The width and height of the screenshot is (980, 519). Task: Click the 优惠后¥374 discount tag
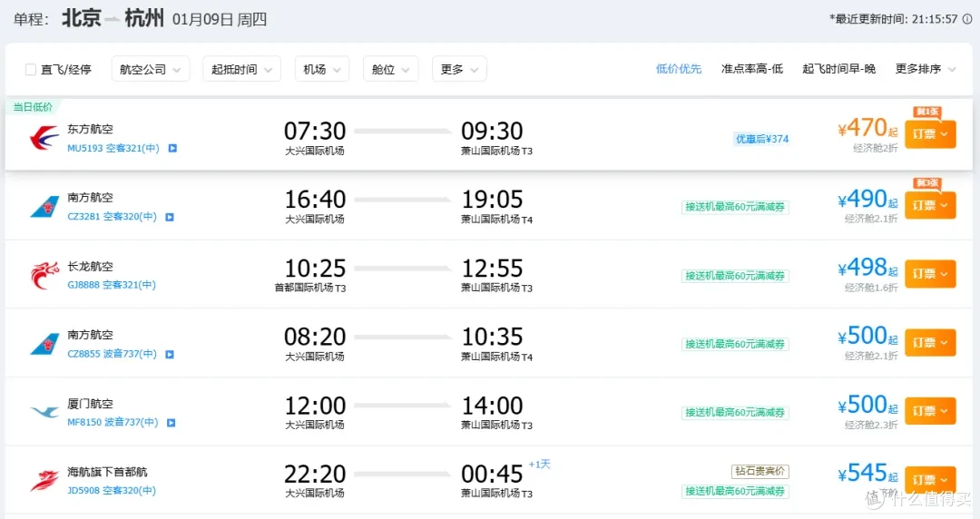tap(762, 139)
